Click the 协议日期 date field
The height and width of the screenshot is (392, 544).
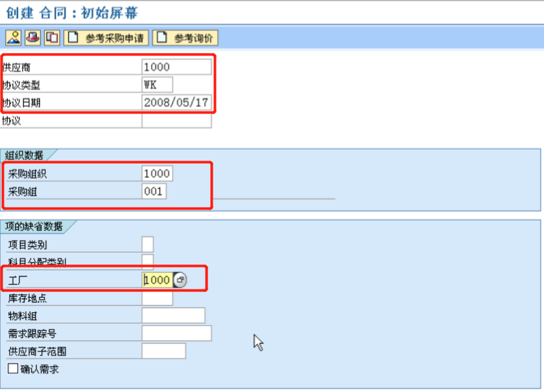(177, 102)
